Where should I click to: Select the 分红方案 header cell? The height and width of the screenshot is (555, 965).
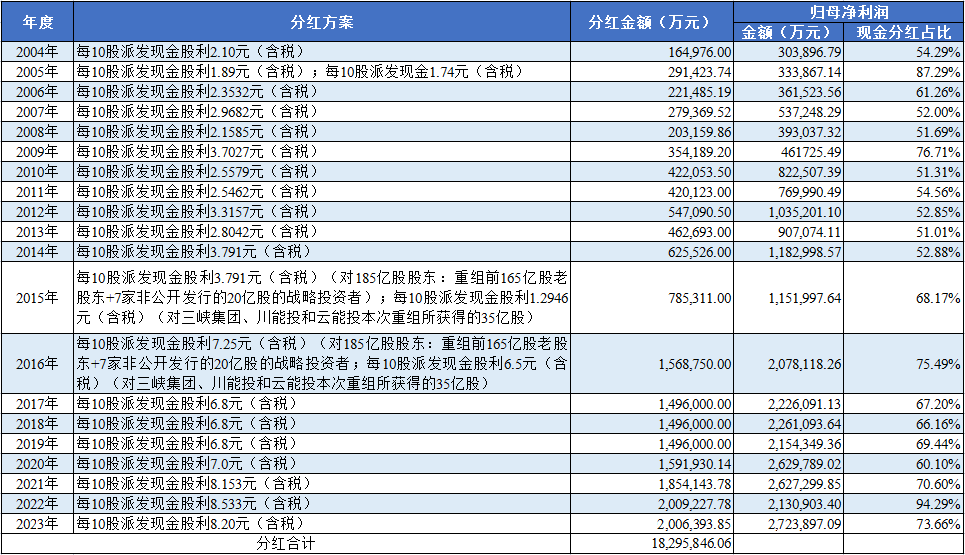point(321,21)
